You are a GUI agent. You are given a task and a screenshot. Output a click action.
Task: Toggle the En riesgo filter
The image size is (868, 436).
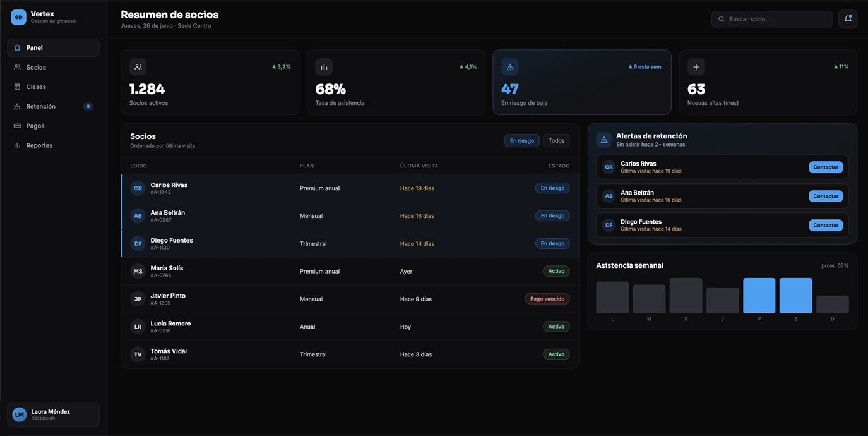(x=522, y=141)
